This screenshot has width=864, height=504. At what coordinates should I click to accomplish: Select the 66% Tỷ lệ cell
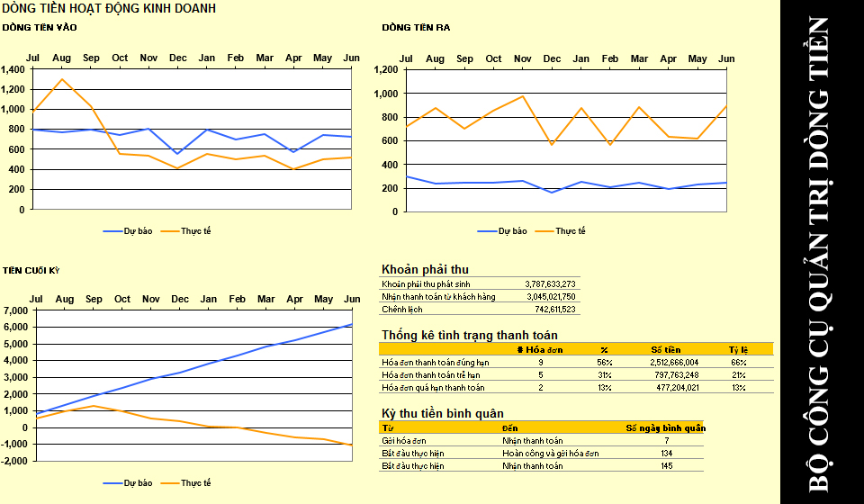click(x=738, y=363)
